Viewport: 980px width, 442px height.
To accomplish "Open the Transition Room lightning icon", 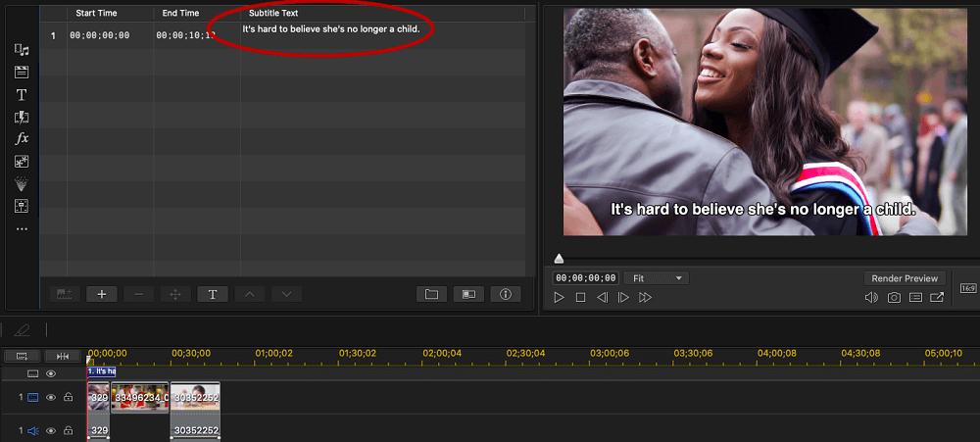I will tap(22, 117).
